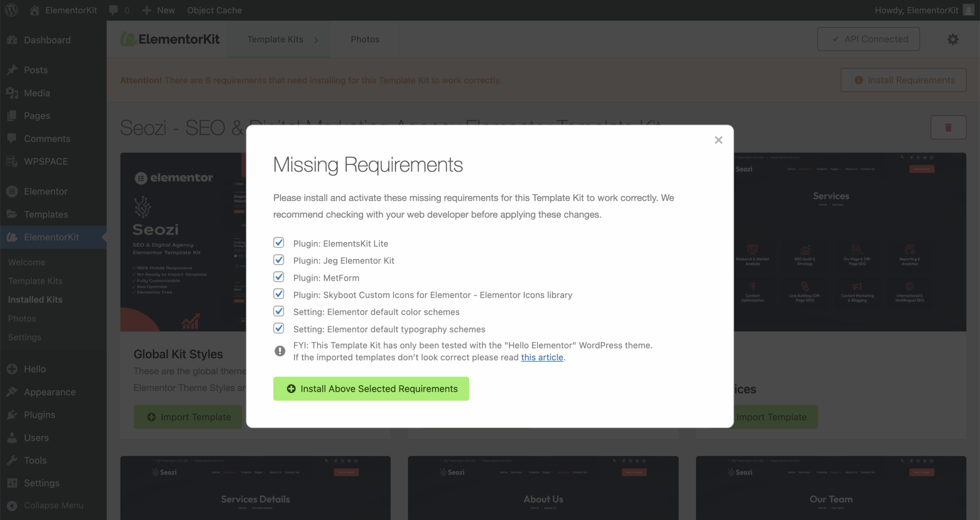Click the Global Kit Styles heading
This screenshot has height=520, width=980.
[178, 354]
